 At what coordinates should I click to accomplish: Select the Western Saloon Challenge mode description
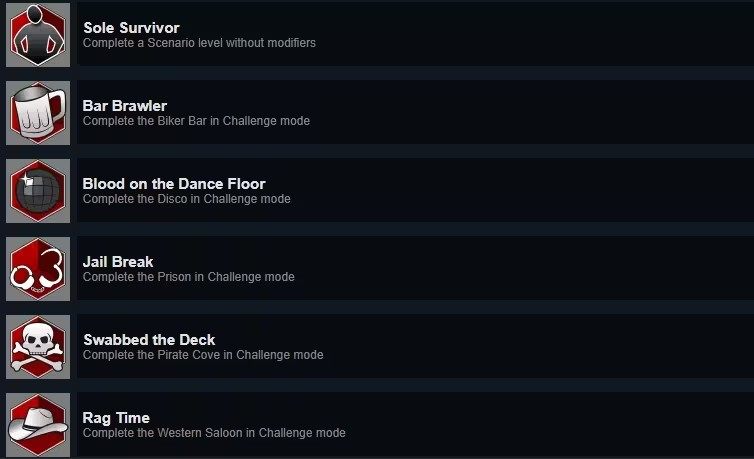tap(214, 433)
